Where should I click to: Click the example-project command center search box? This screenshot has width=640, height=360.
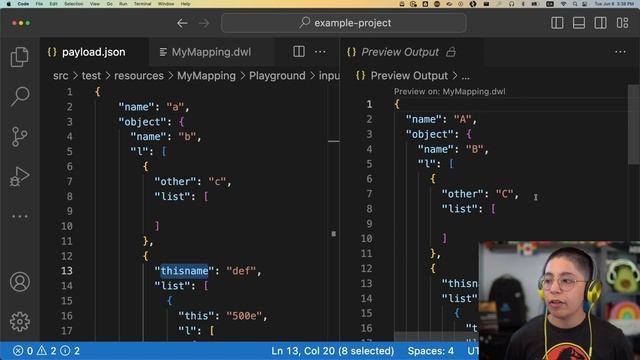pyautogui.click(x=344, y=23)
